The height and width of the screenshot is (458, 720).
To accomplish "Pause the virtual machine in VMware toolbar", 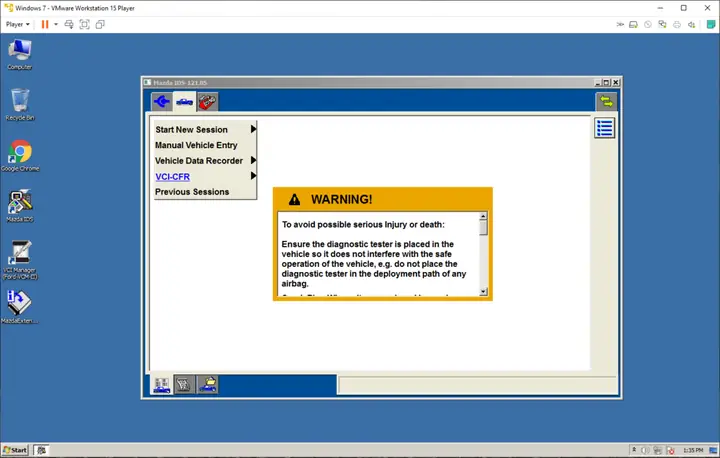I will click(45, 24).
